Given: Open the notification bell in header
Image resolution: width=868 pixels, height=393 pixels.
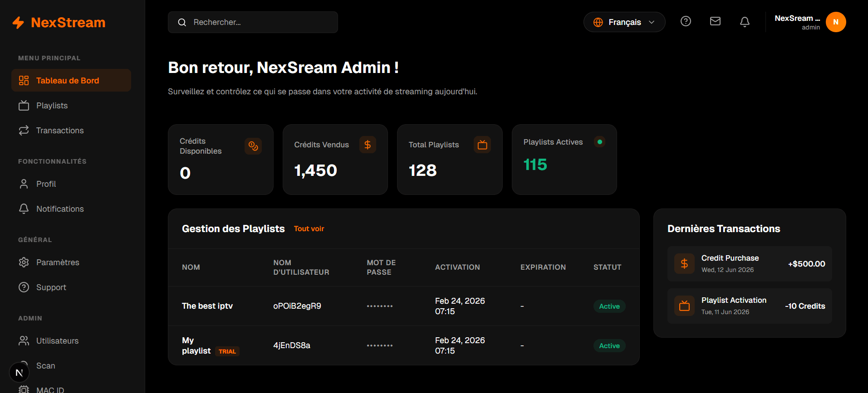Looking at the screenshot, I should [745, 22].
